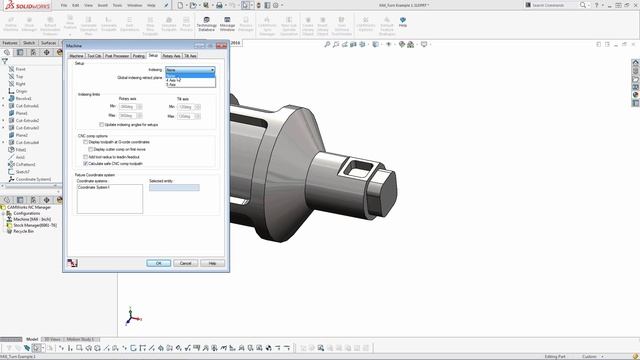The image size is (640, 360).
Task: Click the Home icon in task pane
Action: [x=636, y=62]
